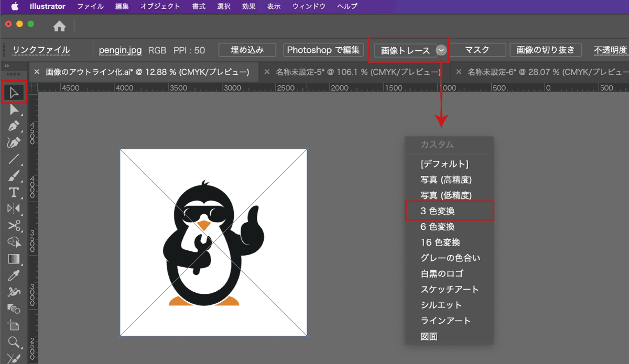
Task: Expand the toolbar with double-arrow
Action: tap(7, 66)
